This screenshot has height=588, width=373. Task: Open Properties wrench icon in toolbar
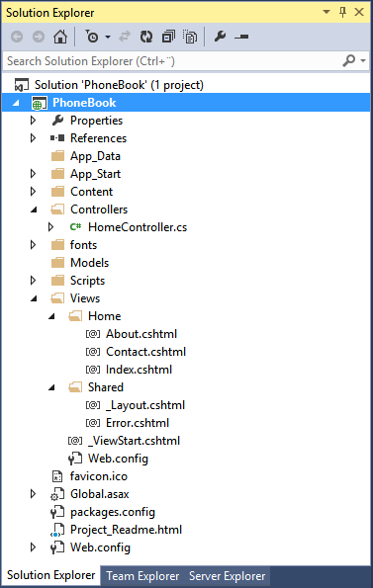[x=220, y=37]
